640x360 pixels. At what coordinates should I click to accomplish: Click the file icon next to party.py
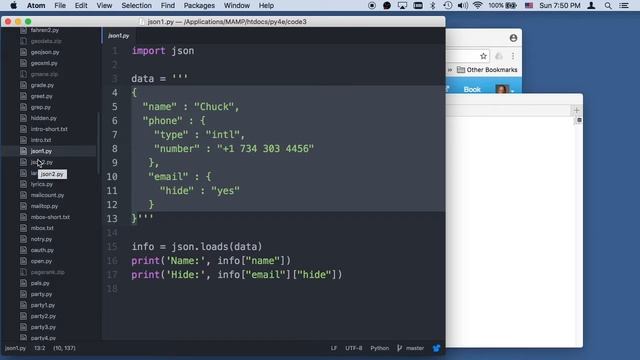(x=23, y=294)
